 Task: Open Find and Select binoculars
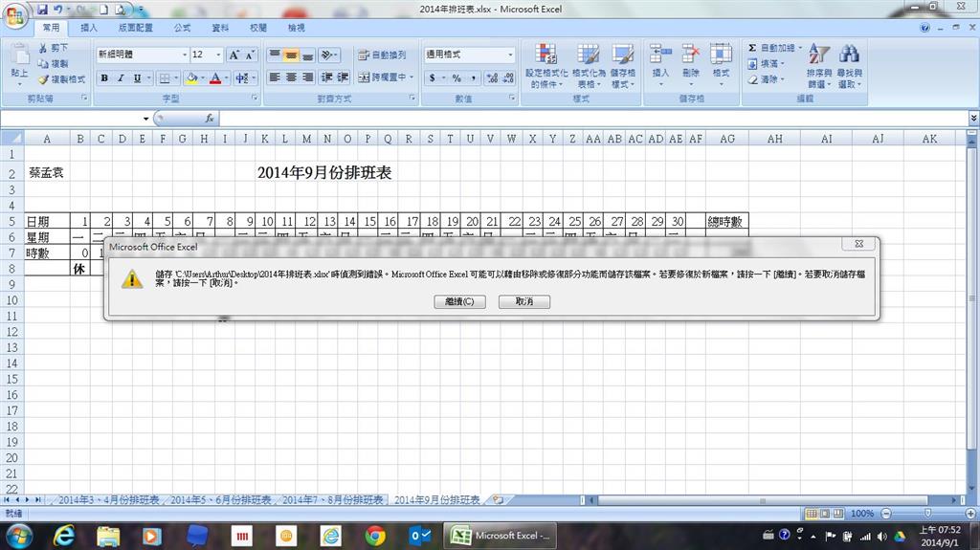(x=850, y=66)
